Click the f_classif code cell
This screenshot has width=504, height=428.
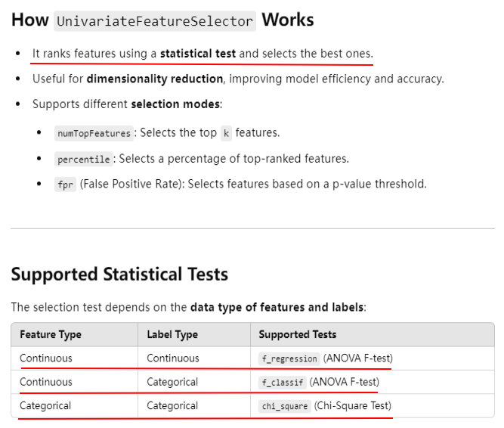[x=283, y=383]
